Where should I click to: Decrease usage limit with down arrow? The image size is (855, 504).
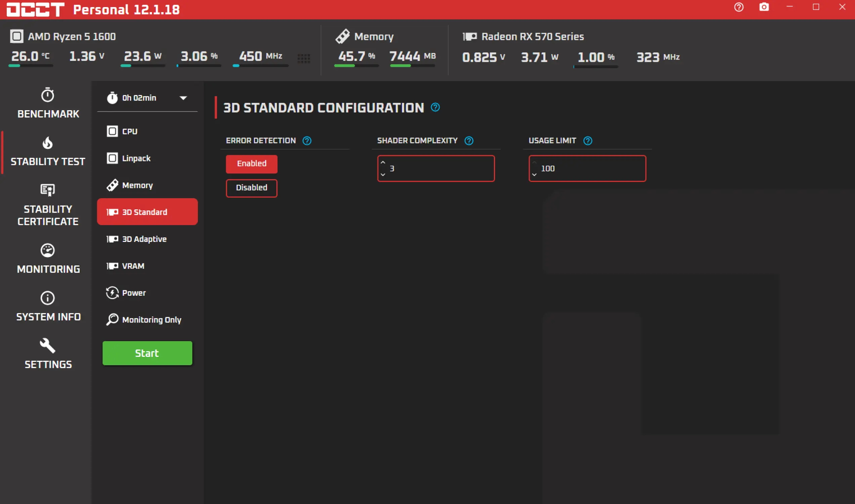click(534, 175)
